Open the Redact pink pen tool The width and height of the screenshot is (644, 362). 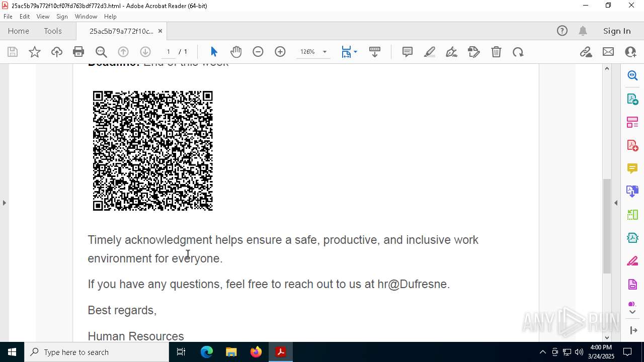(632, 261)
